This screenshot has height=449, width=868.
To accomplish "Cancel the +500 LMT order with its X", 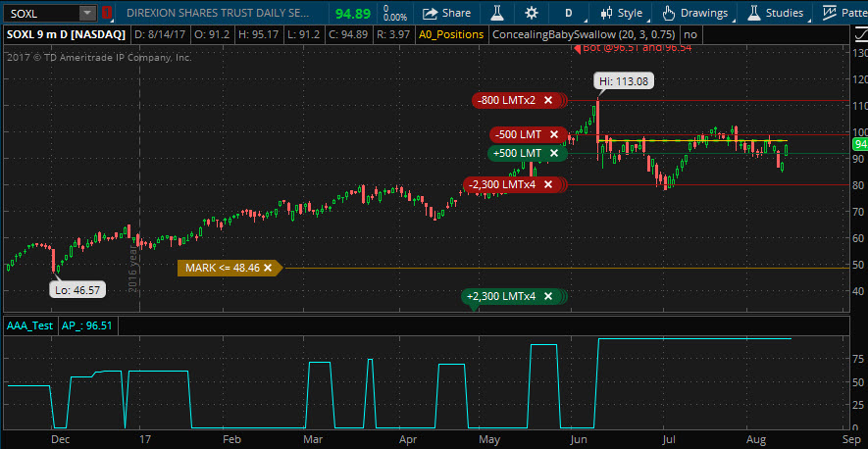I will (x=553, y=153).
